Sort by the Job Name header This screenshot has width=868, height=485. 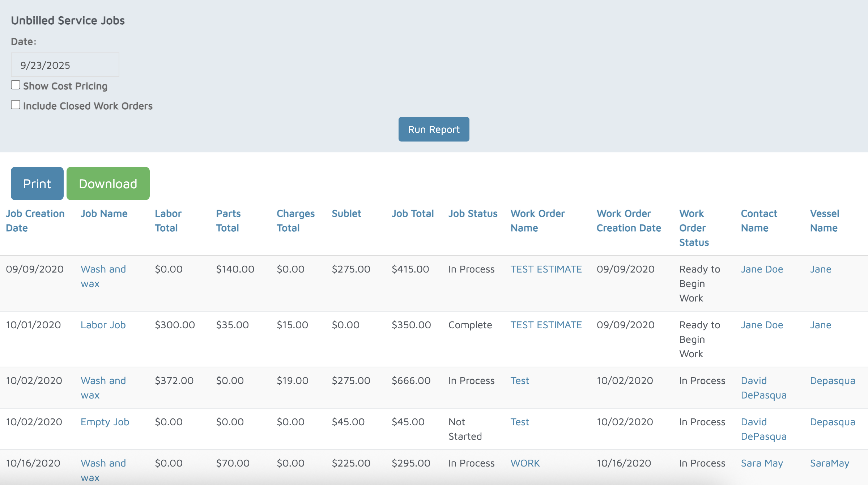[x=104, y=214]
